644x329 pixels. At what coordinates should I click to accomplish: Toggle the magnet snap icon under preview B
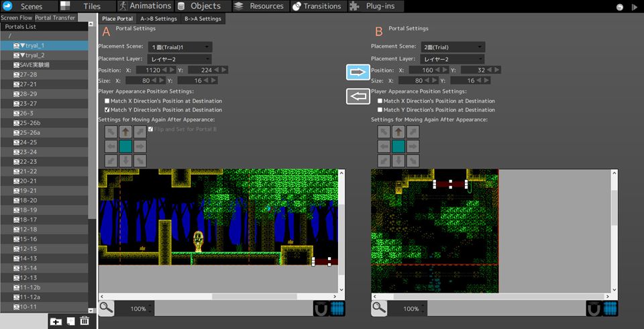(594, 308)
